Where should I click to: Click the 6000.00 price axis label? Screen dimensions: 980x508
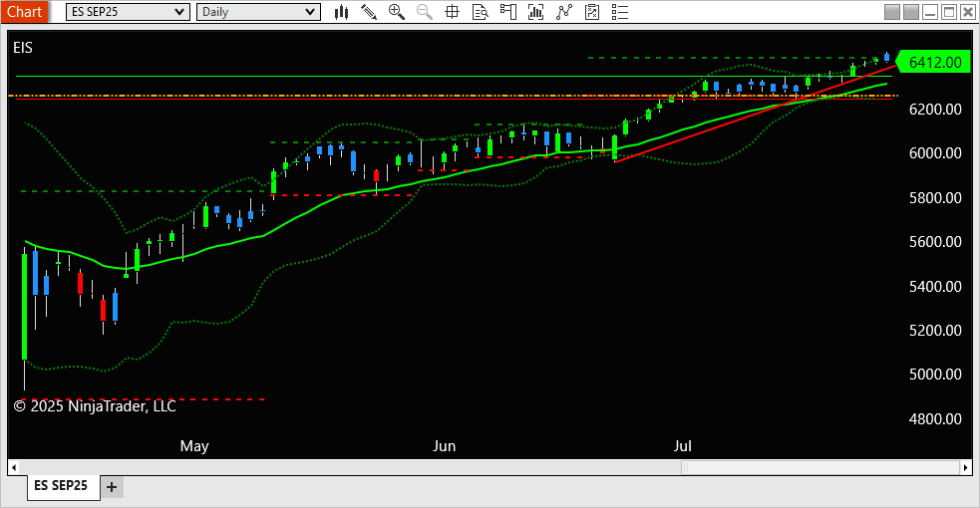click(935, 153)
